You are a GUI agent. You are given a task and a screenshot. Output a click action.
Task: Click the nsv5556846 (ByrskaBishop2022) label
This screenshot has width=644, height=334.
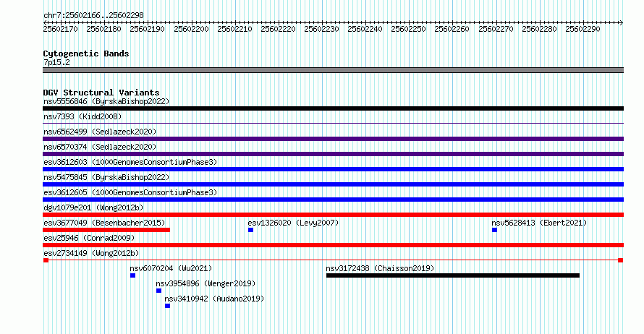pos(106,101)
